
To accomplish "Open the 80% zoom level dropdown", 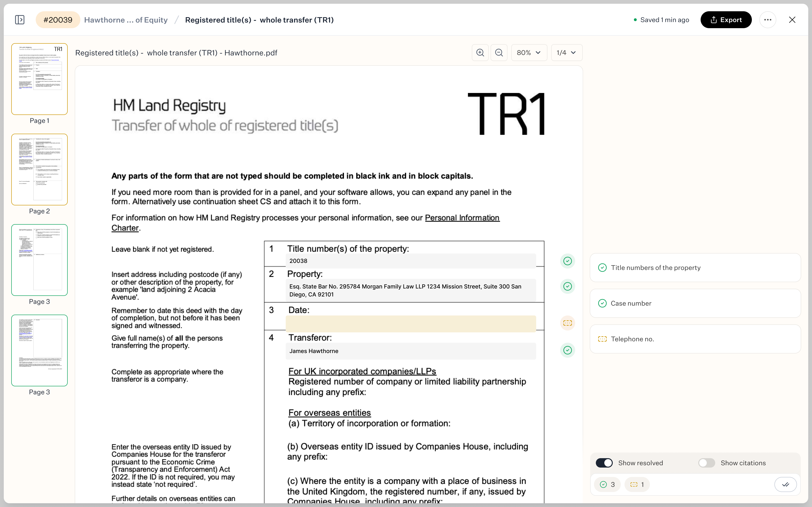I will click(528, 53).
